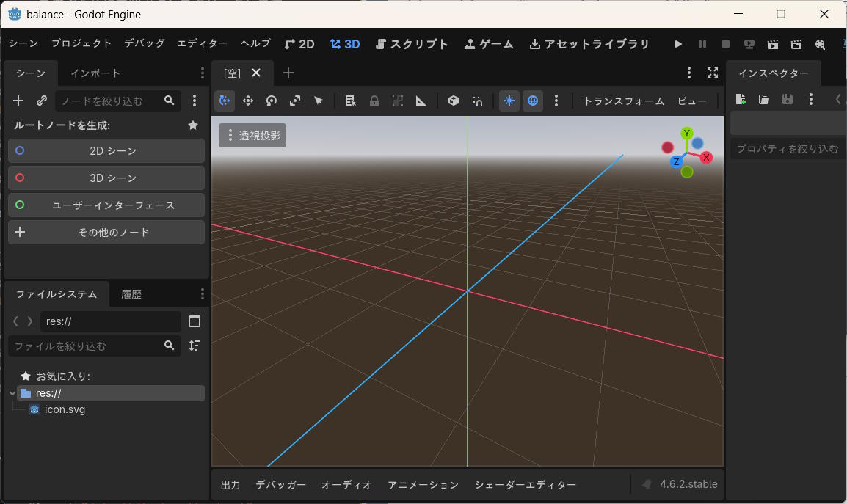Screen dimensions: 847x504
Task: Open the extra options menu beside ビュー
Action: (x=557, y=101)
